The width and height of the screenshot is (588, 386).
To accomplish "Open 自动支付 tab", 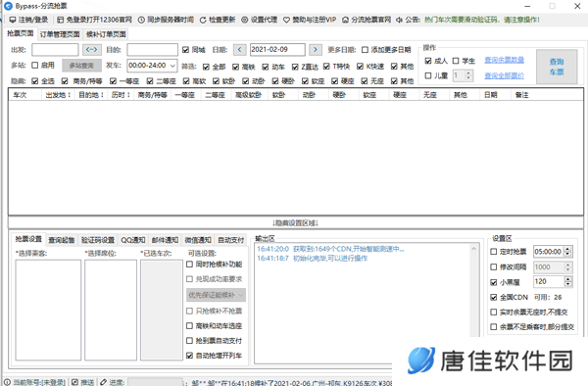I will pos(231,240).
